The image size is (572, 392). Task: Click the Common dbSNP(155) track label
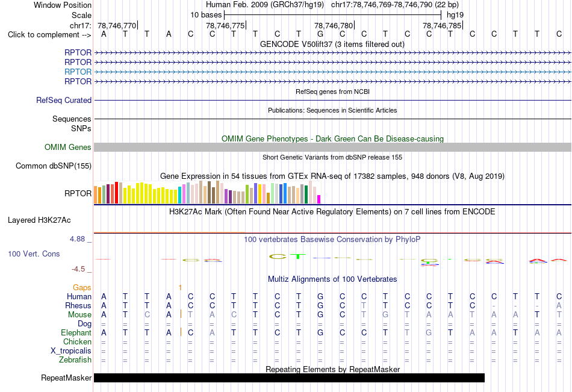(53, 166)
